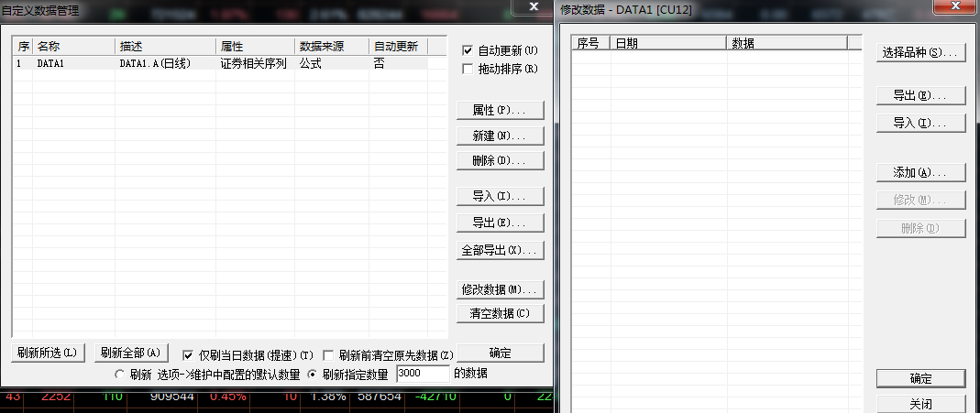Click the 新建(N) button
This screenshot has height=413, width=980.
pyautogui.click(x=500, y=136)
